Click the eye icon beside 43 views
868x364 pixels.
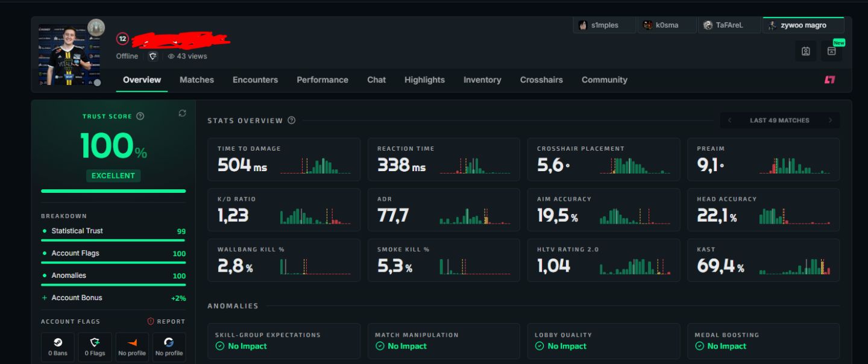(171, 56)
